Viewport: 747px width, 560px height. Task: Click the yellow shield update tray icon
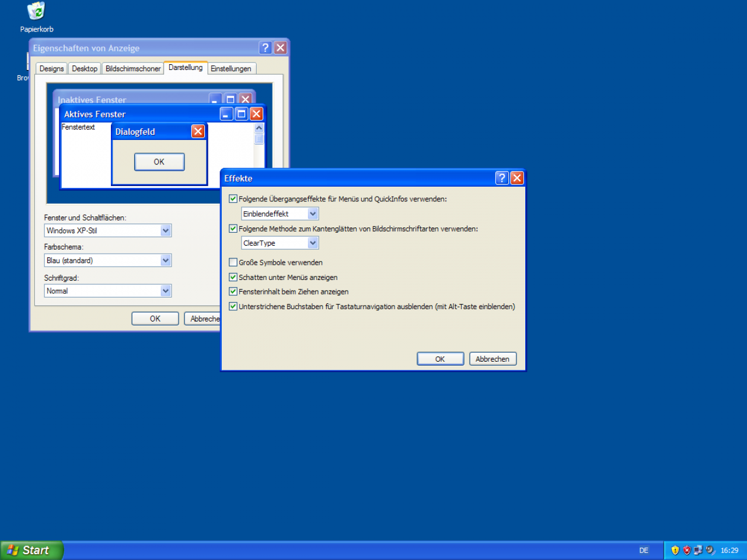(675, 550)
